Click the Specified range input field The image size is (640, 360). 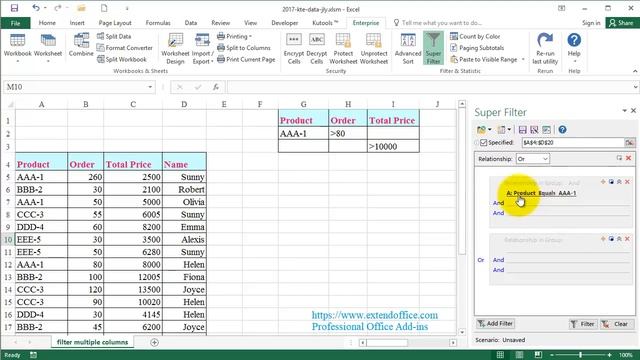pyautogui.click(x=573, y=142)
